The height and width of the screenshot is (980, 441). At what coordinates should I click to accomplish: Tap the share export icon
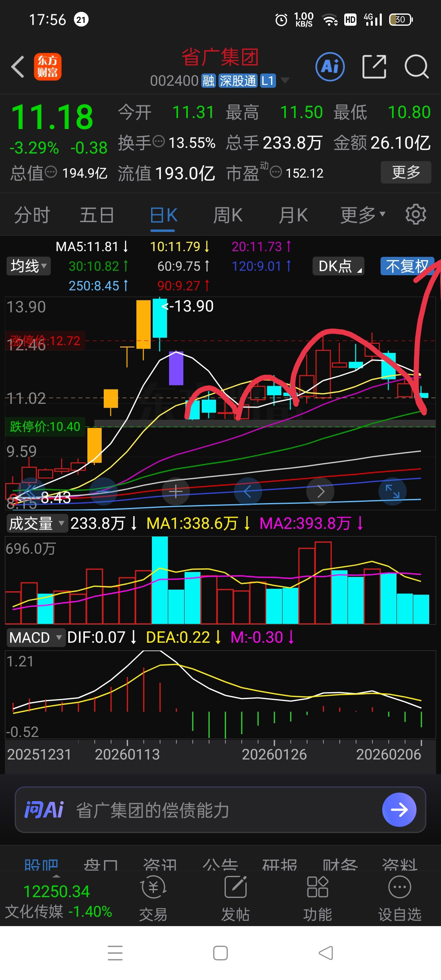click(x=374, y=67)
